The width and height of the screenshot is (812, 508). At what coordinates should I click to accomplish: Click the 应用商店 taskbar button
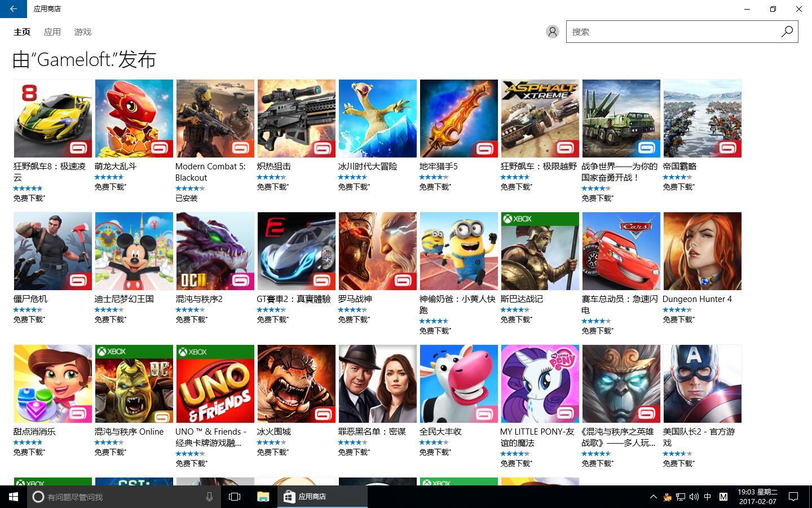click(323, 497)
